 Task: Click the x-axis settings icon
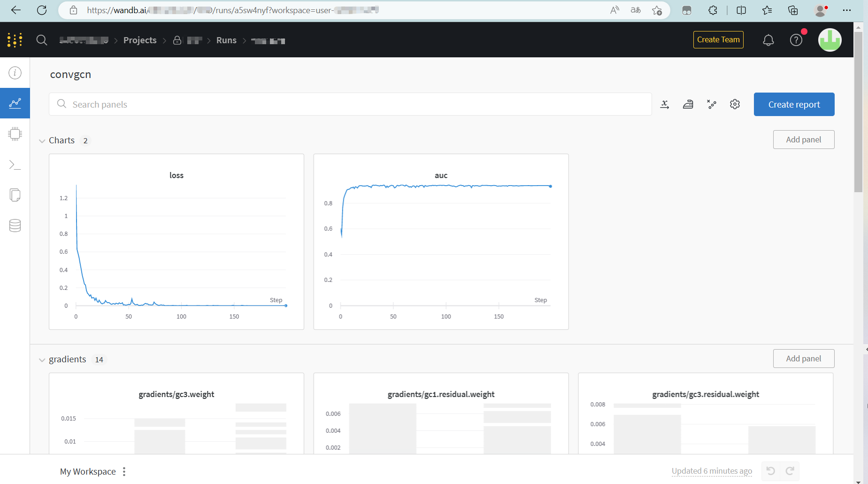665,104
